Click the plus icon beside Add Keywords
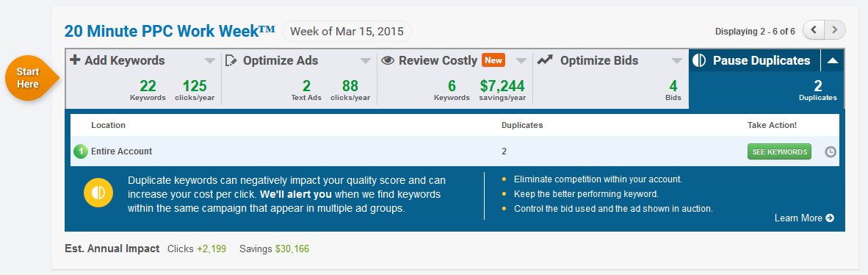The height and width of the screenshot is (275, 868). click(75, 60)
